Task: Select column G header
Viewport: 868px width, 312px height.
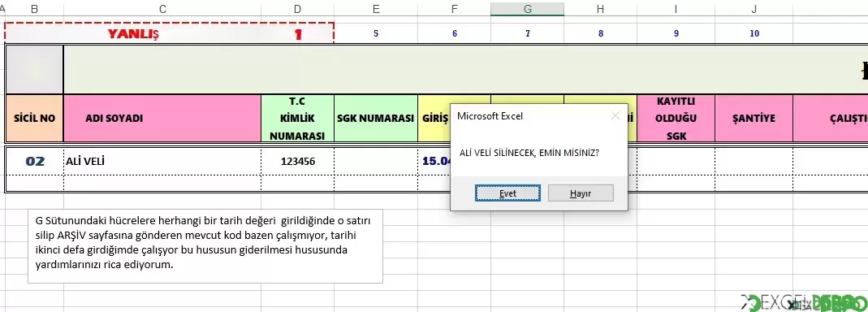Action: point(528,9)
